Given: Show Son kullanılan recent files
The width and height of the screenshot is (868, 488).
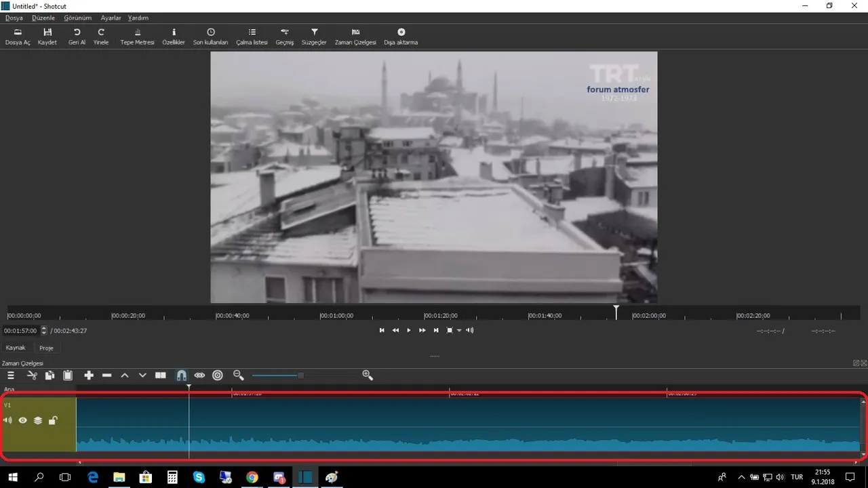Looking at the screenshot, I should point(211,37).
